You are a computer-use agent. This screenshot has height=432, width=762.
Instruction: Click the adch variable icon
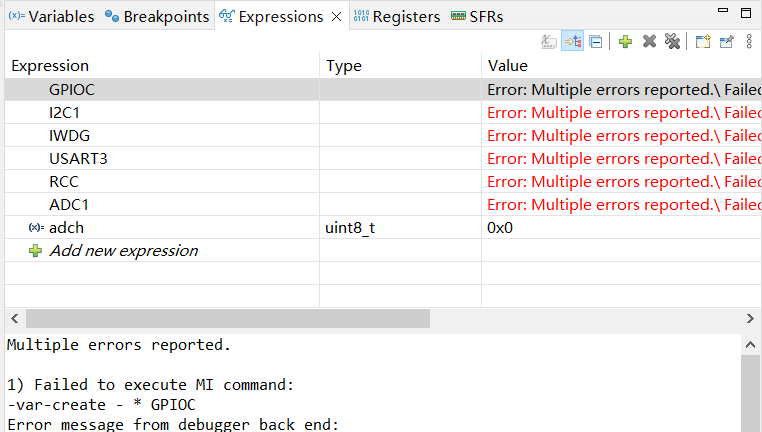pyautogui.click(x=36, y=227)
